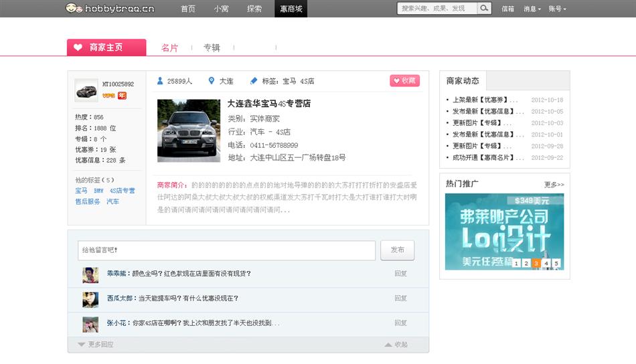Open the large BMW car photo
Image resolution: width=636 pixels, height=364 pixels.
189,130
